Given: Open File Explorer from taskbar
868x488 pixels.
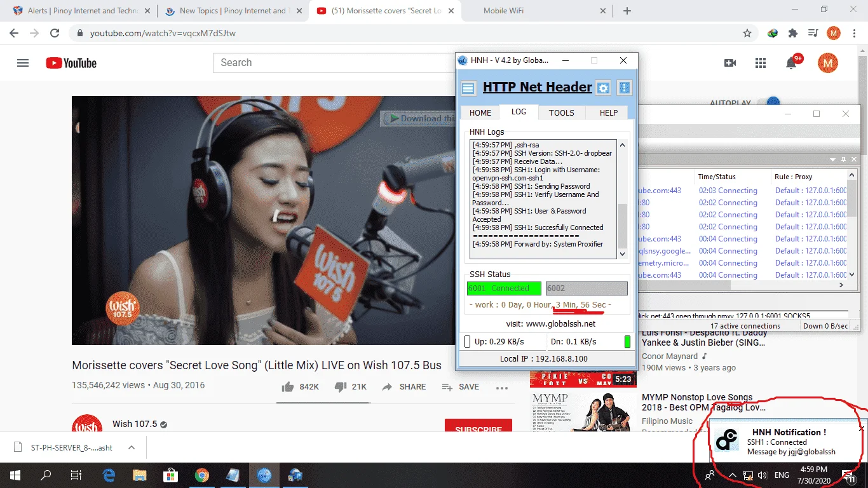Looking at the screenshot, I should click(139, 475).
